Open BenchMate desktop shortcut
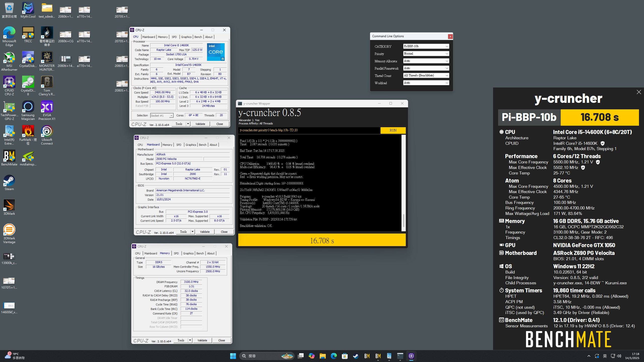 click(x=9, y=158)
